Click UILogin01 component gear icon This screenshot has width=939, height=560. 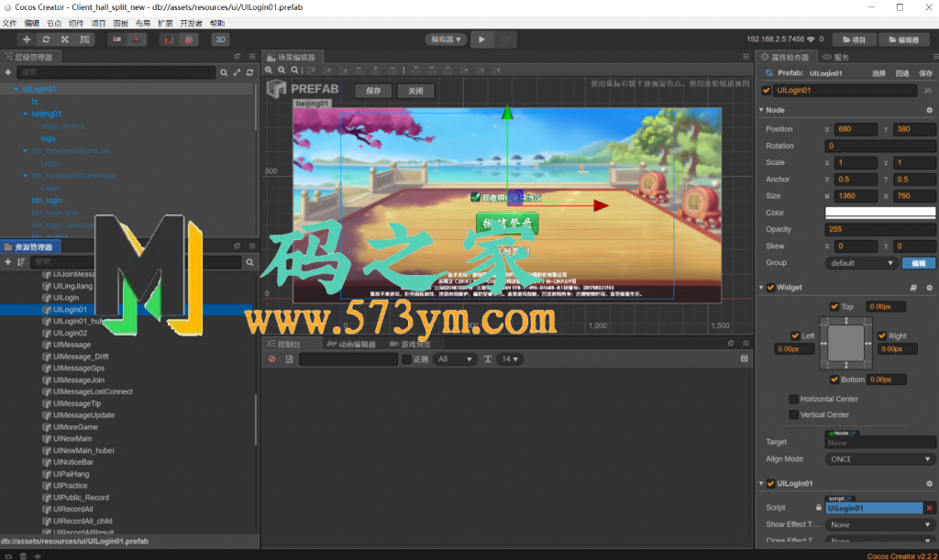930,483
